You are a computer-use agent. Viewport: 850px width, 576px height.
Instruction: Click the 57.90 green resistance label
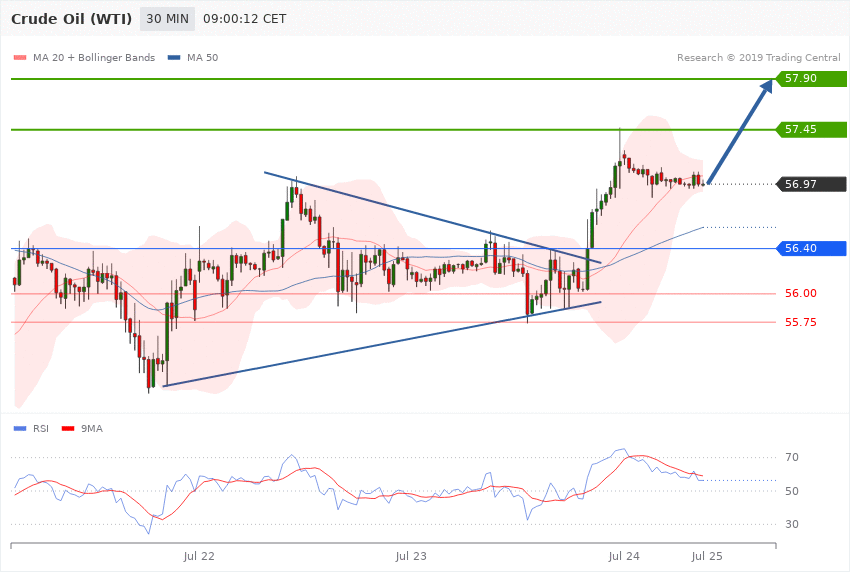(x=812, y=79)
